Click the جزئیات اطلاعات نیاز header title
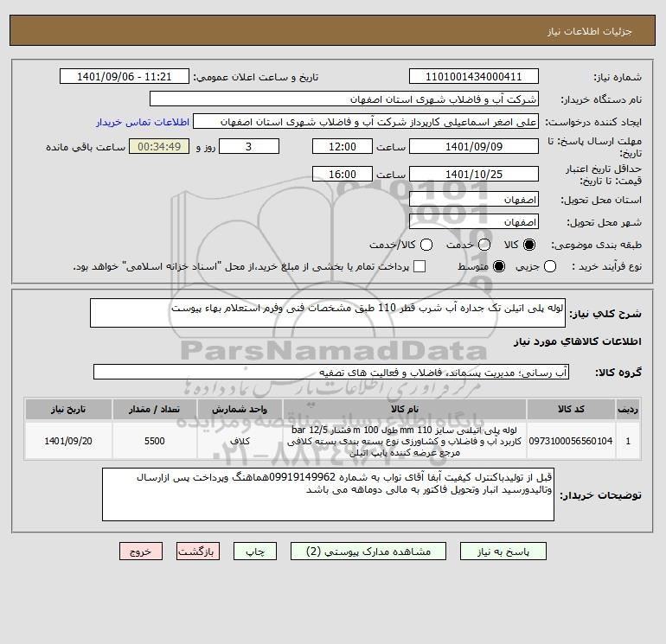The image size is (666, 644). 590,31
